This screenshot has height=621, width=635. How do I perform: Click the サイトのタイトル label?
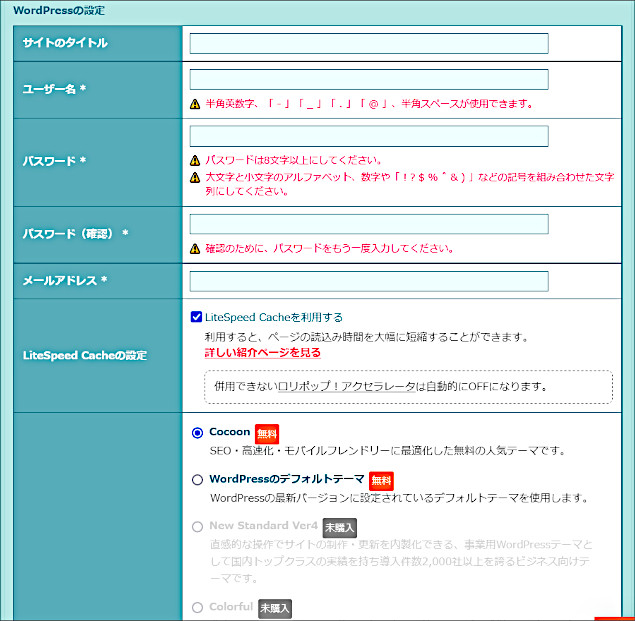65,43
